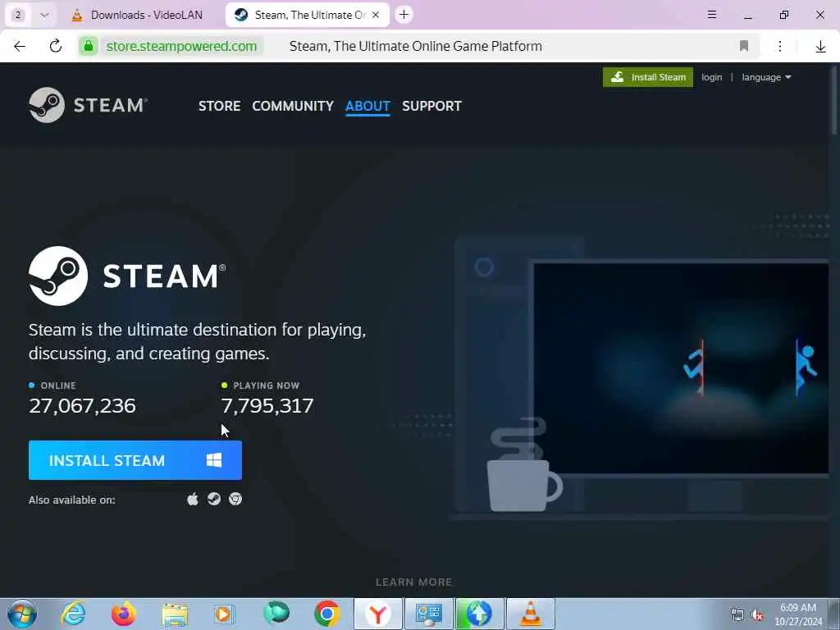The width and height of the screenshot is (840, 630).
Task: Open a new tab with the plus button
Action: click(404, 15)
